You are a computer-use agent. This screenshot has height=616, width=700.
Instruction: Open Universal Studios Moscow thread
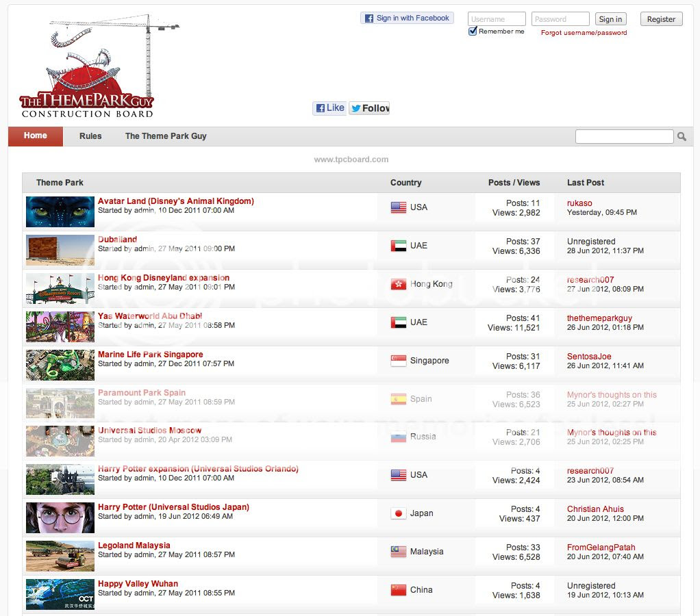coord(149,431)
